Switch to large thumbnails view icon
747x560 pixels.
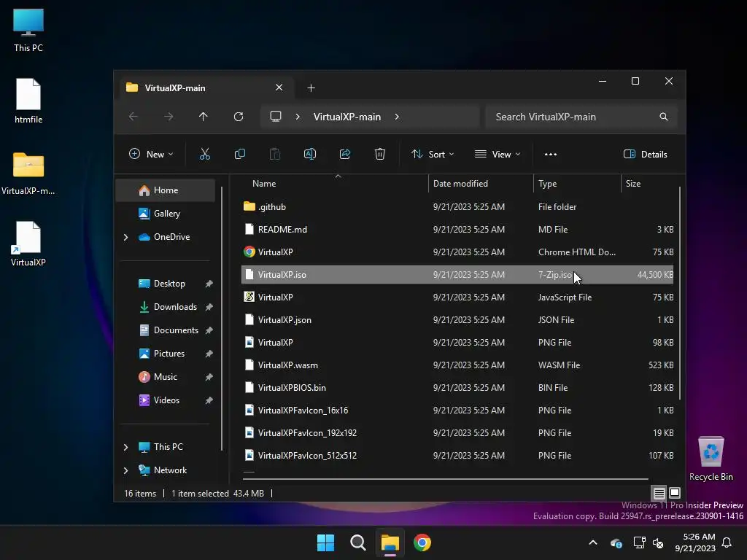(x=675, y=493)
